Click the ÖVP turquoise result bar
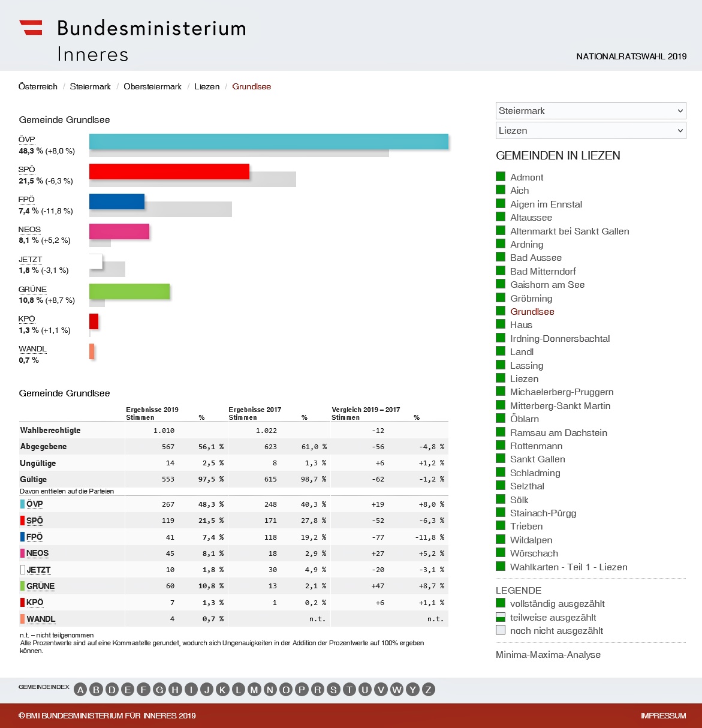The width and height of the screenshot is (702, 728). click(269, 142)
